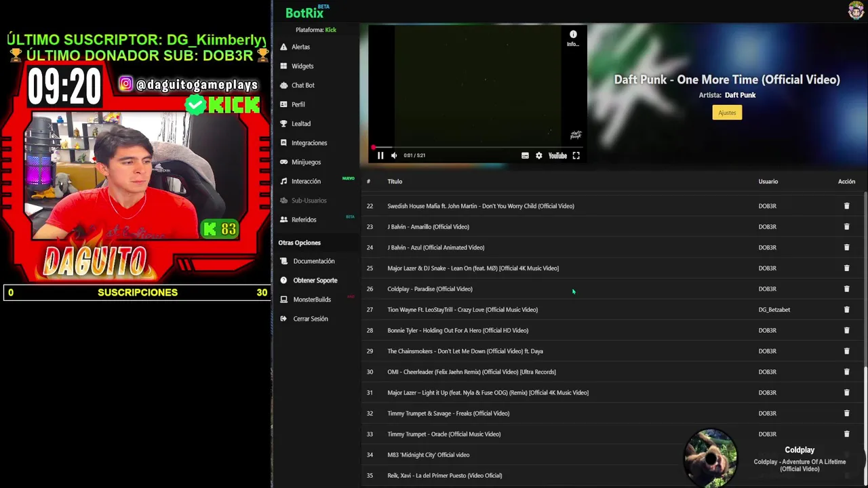Open the Widgets menu
The image size is (868, 488).
302,66
